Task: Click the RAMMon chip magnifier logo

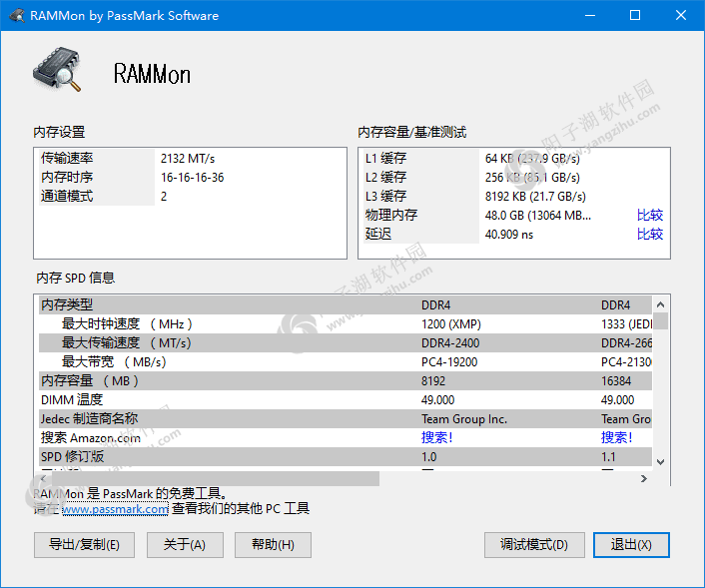Action: [x=57, y=69]
